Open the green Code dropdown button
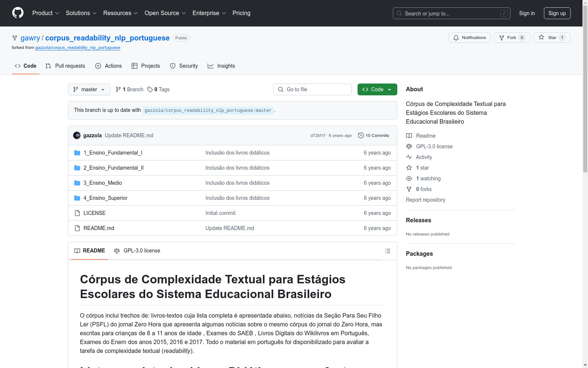The image size is (588, 368). 377,89
